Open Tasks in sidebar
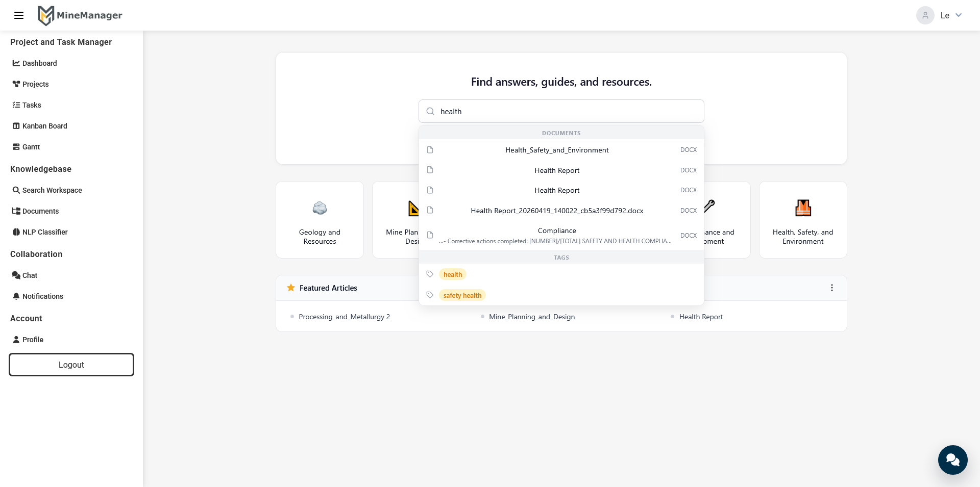980x487 pixels. click(x=27, y=105)
